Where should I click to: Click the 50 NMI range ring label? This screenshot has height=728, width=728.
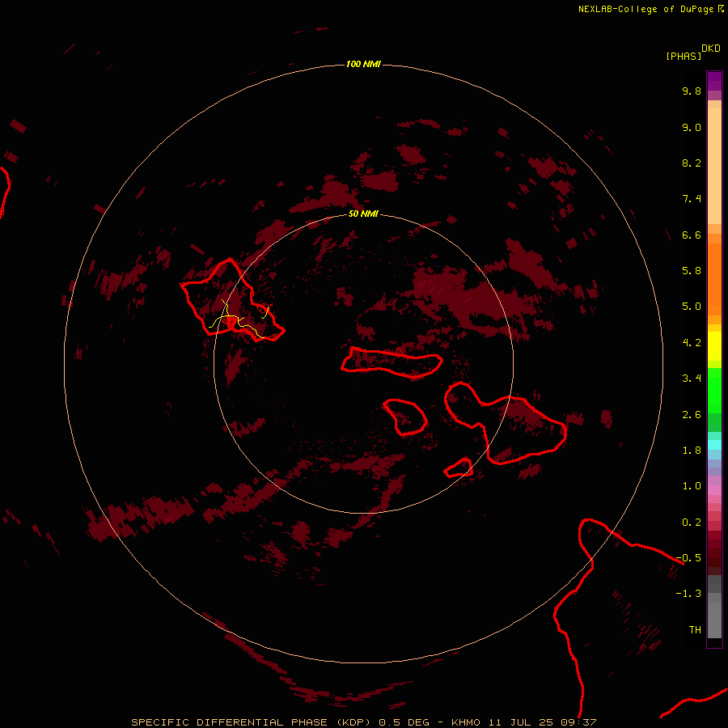[x=363, y=214]
